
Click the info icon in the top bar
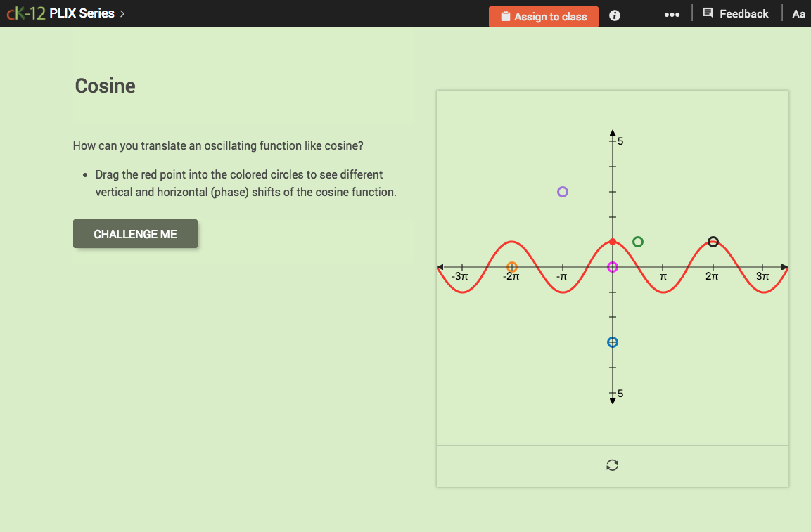click(x=614, y=15)
